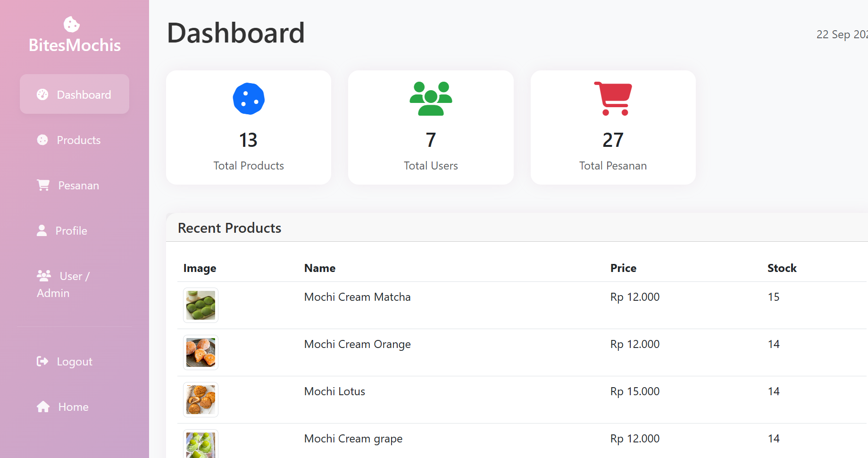The width and height of the screenshot is (868, 458).
Task: Click the Logout arrow icon in sidebar
Action: (x=42, y=361)
